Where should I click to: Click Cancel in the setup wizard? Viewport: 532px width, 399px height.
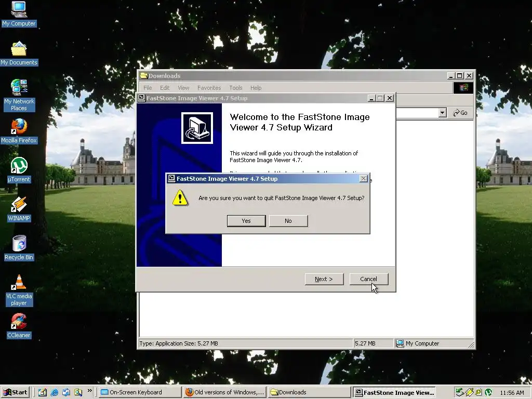[369, 279]
